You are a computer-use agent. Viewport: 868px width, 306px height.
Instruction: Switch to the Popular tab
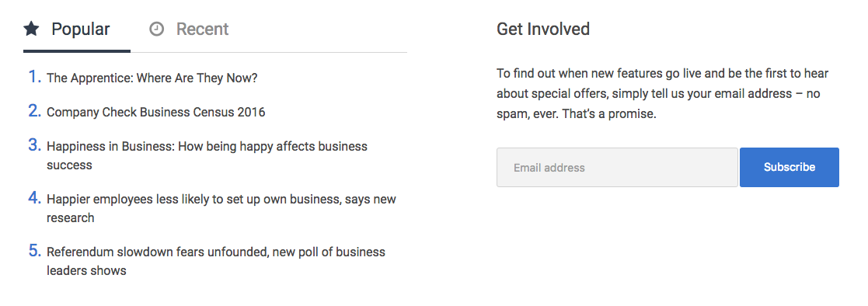[x=77, y=30]
